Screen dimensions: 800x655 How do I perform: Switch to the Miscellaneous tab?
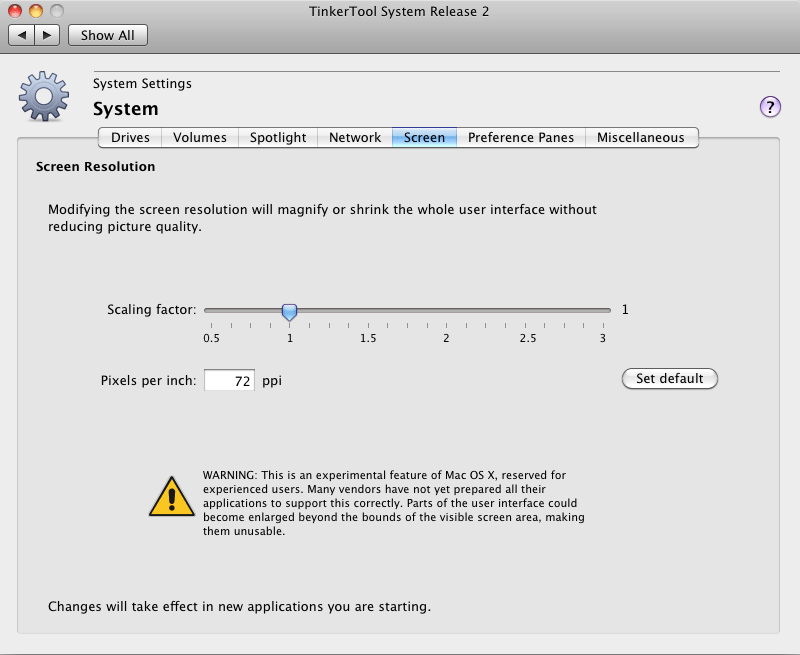point(641,138)
